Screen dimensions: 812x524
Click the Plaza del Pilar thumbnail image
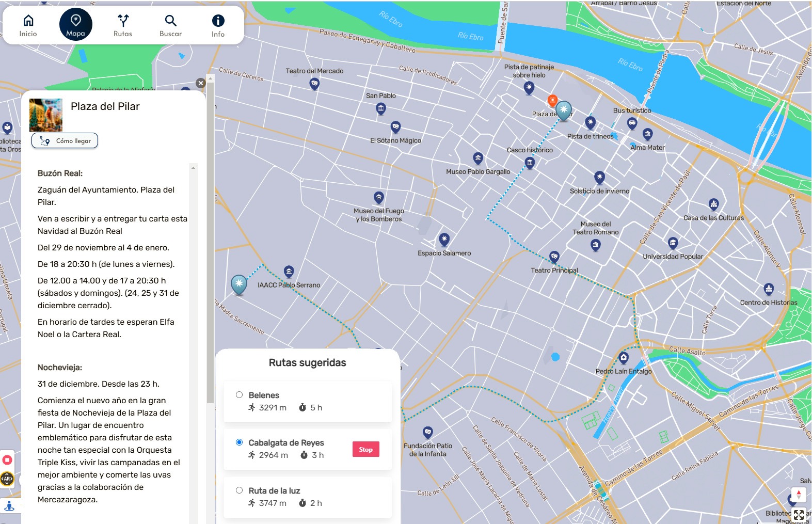[46, 115]
